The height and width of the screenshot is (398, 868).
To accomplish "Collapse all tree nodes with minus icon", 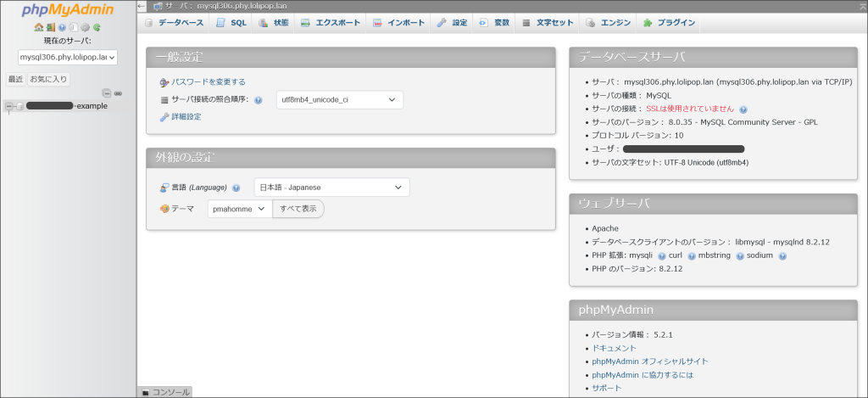I will [x=107, y=93].
